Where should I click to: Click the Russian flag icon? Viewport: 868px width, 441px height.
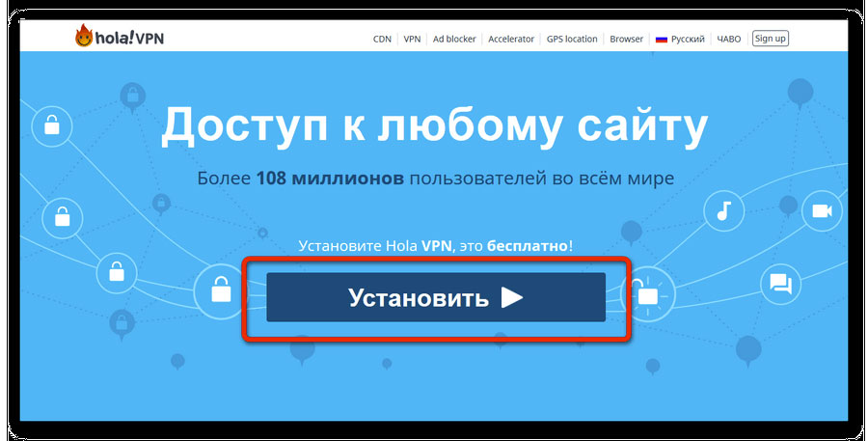pos(662,40)
